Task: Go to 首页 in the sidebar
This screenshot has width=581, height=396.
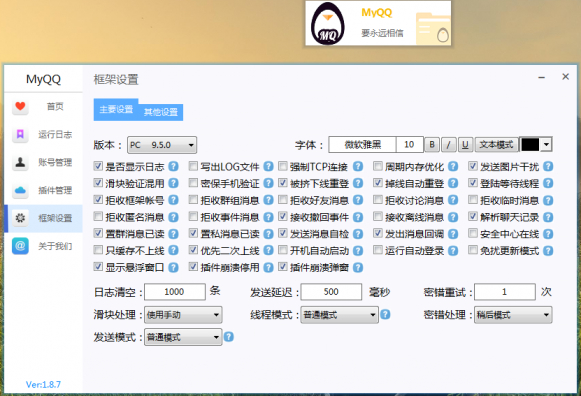Action: [43, 107]
